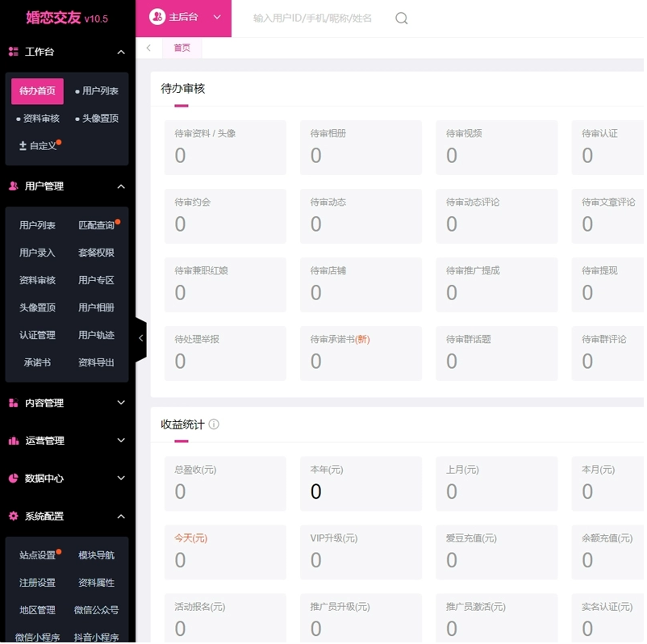Image resolution: width=647 pixels, height=644 pixels.
Task: Switch to the 首页 tab
Action: 182,48
